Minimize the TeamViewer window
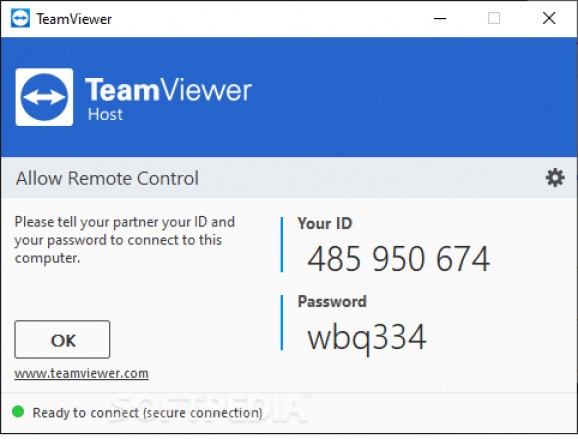 [440, 18]
